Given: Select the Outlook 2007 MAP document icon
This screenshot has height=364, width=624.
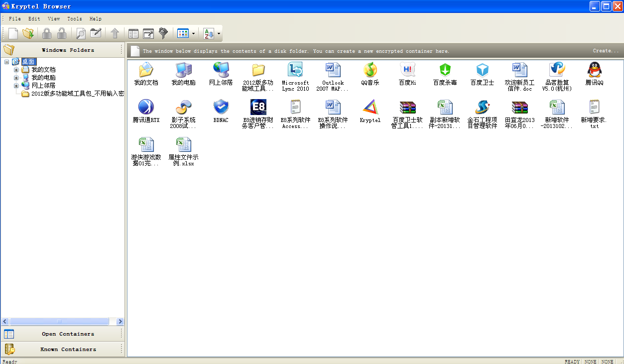Looking at the screenshot, I should [x=333, y=77].
